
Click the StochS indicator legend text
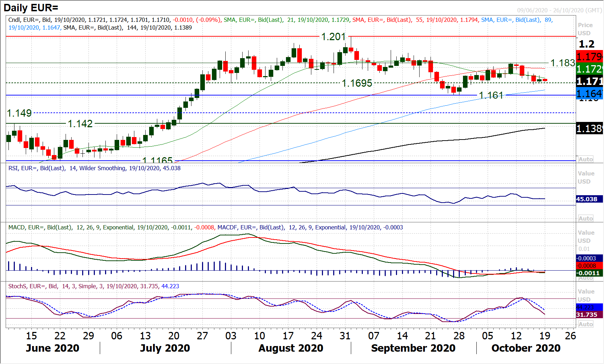(x=93, y=286)
